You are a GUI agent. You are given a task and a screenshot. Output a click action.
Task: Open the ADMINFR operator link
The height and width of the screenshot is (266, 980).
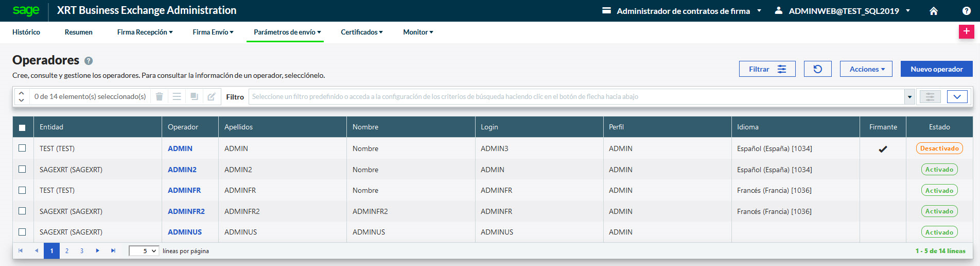184,190
